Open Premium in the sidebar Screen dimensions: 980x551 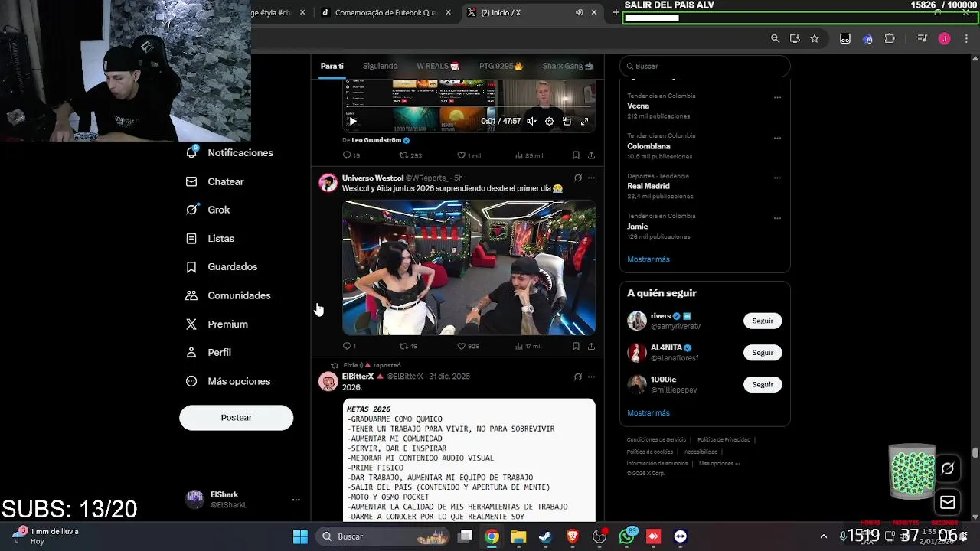(217, 324)
